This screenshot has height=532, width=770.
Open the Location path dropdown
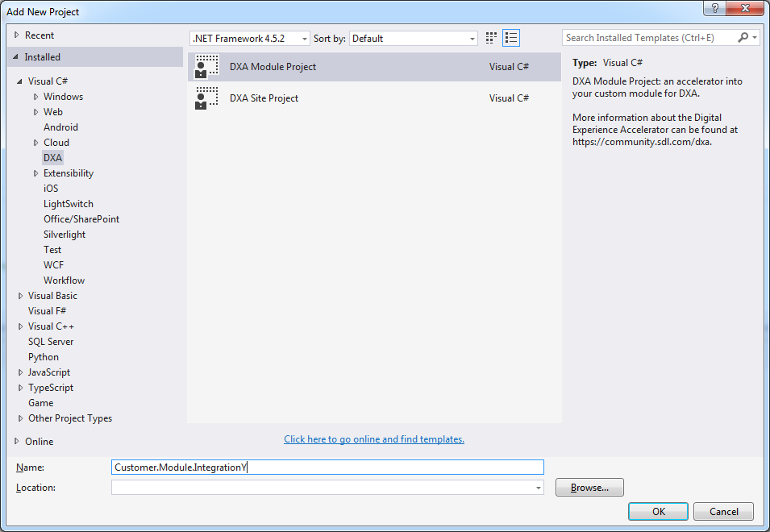[538, 488]
